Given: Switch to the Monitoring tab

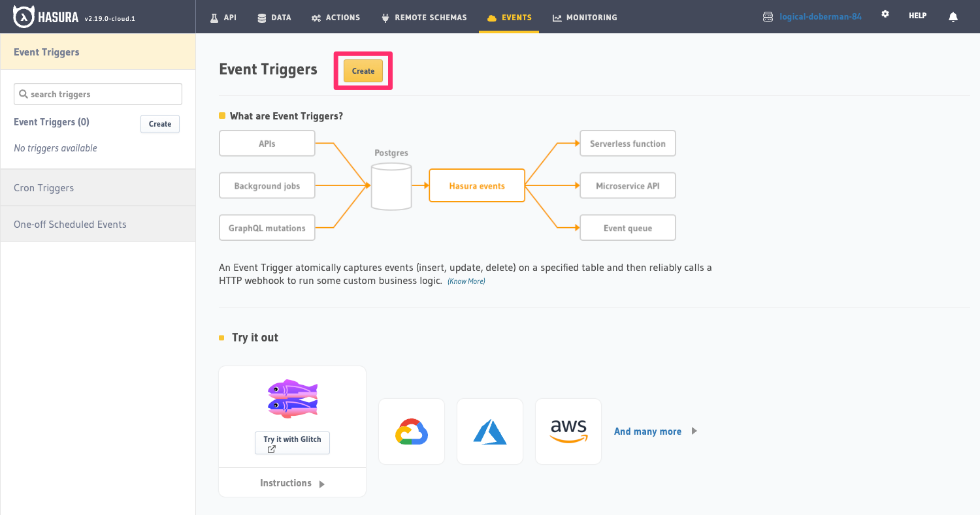Looking at the screenshot, I should pyautogui.click(x=585, y=18).
